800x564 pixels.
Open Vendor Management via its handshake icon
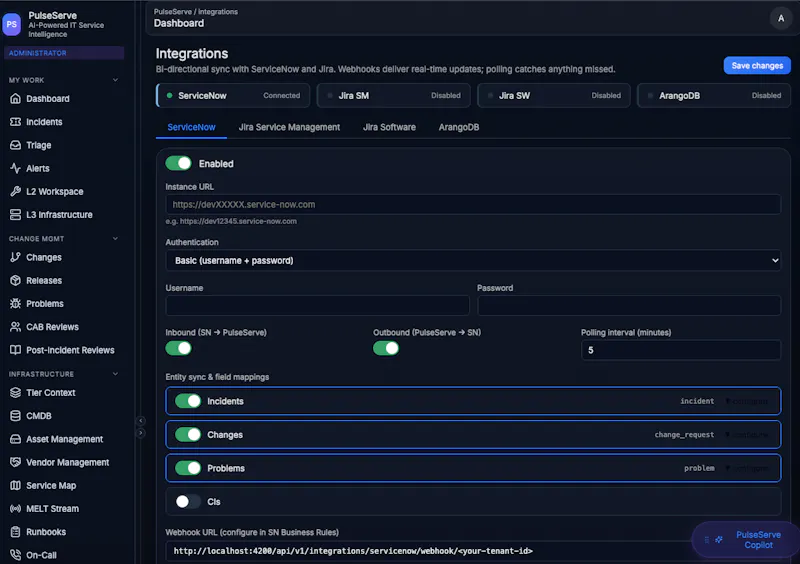(15, 462)
